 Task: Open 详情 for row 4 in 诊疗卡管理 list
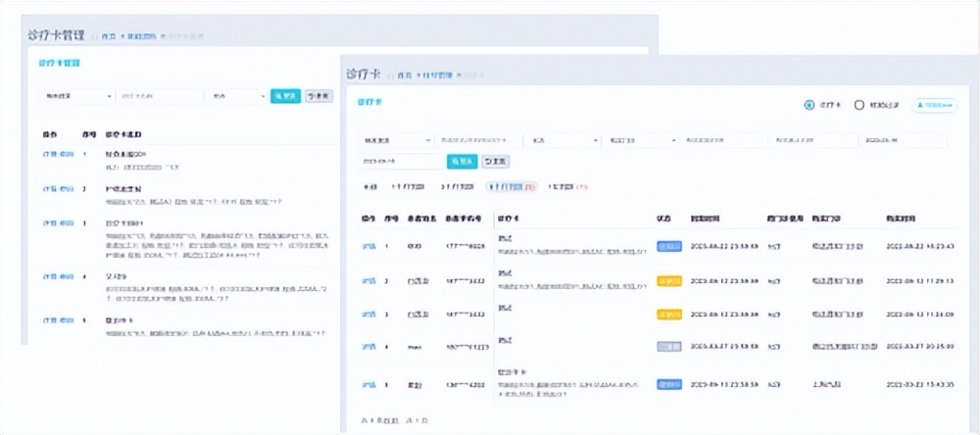coord(51,276)
